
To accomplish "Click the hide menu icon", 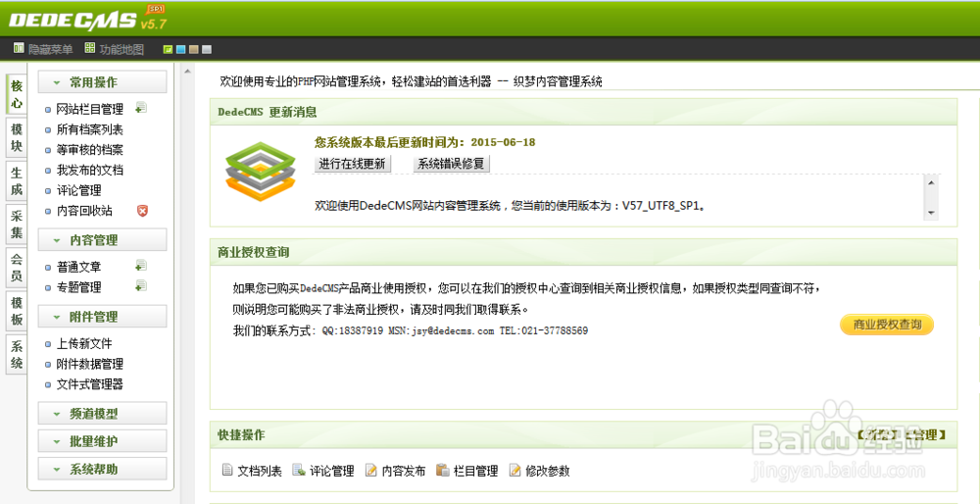I will click(x=19, y=48).
